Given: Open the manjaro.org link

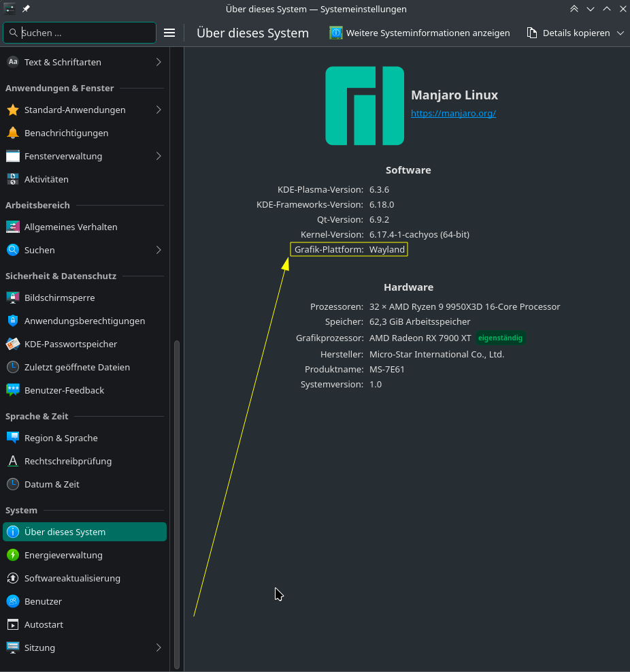Looking at the screenshot, I should click(453, 113).
